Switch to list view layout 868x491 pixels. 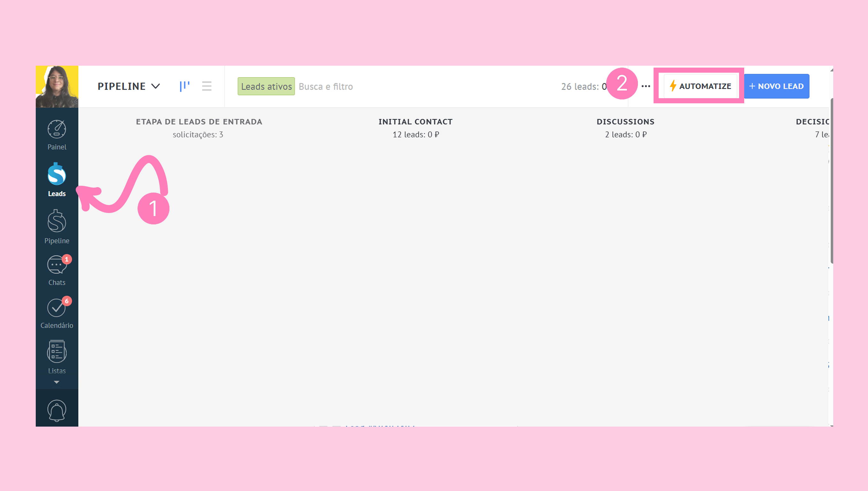(x=206, y=86)
